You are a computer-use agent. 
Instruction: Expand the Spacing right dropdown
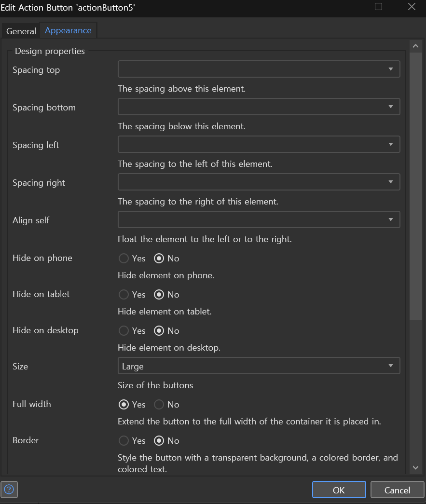[x=259, y=182]
